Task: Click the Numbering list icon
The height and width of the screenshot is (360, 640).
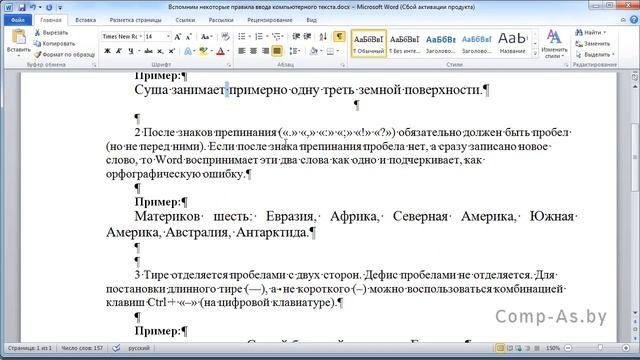Action: pyautogui.click(x=258, y=37)
